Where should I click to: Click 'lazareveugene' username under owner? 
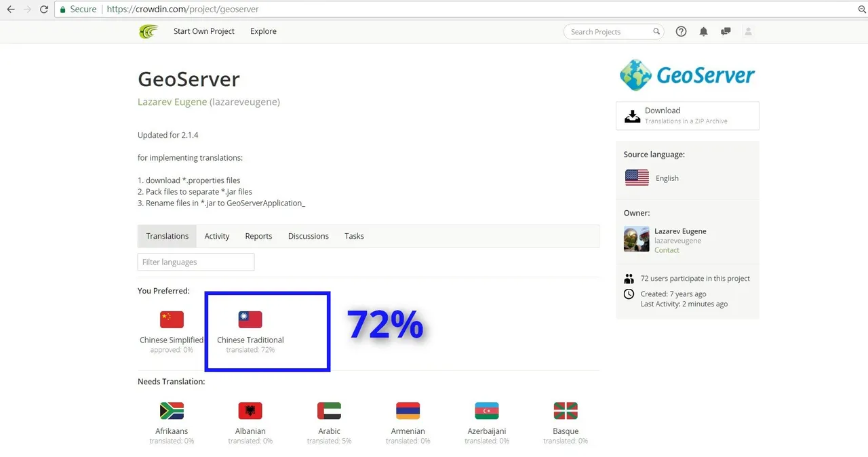[677, 241]
